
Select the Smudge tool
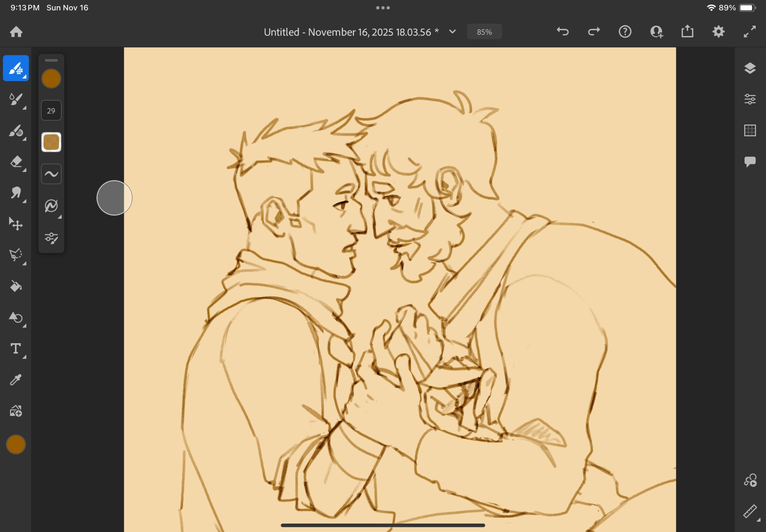pyautogui.click(x=16, y=193)
